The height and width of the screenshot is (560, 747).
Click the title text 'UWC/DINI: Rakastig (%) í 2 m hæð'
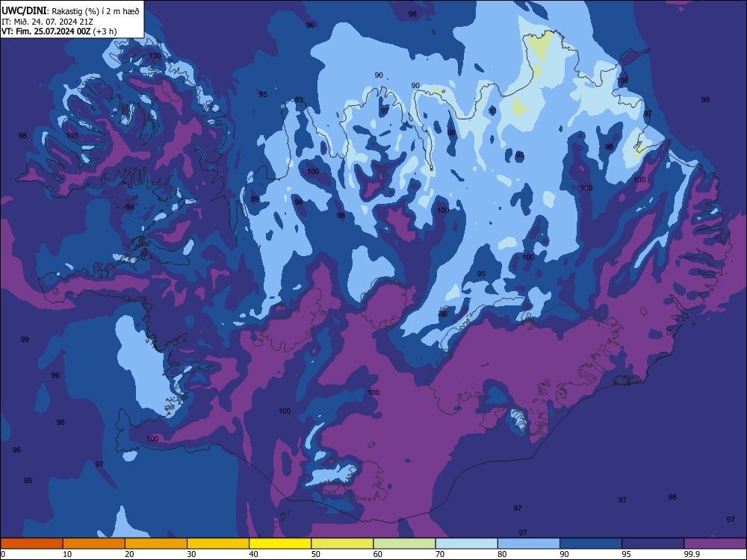[70, 11]
